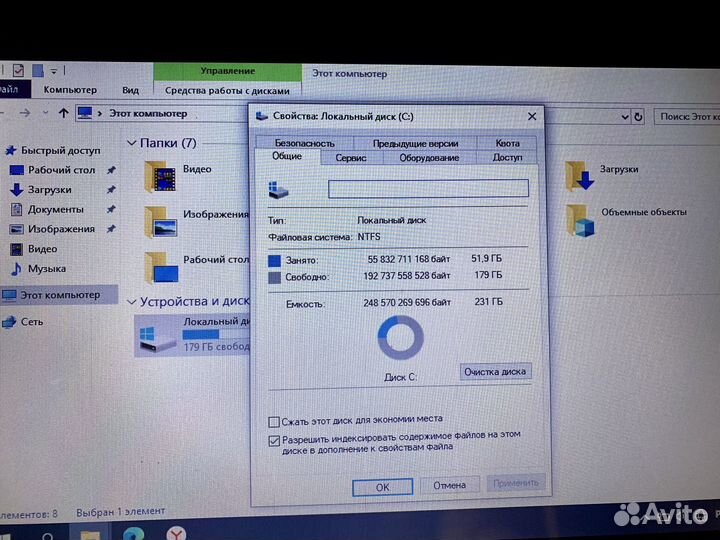Switch to the Предыдущие версии tab

416,143
